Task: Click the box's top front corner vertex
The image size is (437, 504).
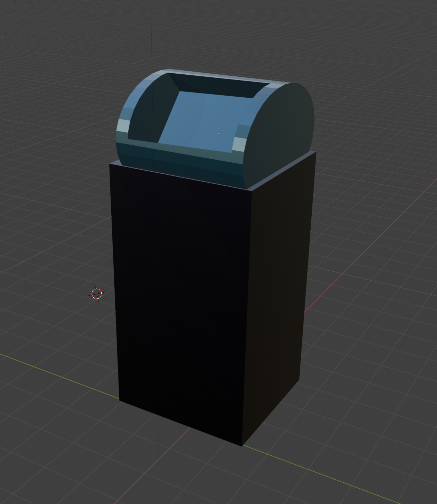Action: pos(252,190)
